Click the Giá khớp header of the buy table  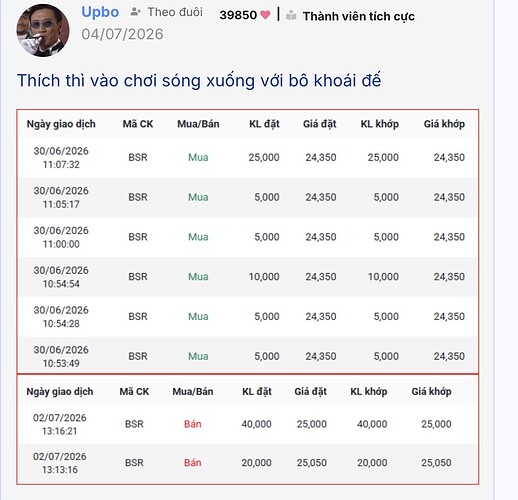[x=444, y=124]
